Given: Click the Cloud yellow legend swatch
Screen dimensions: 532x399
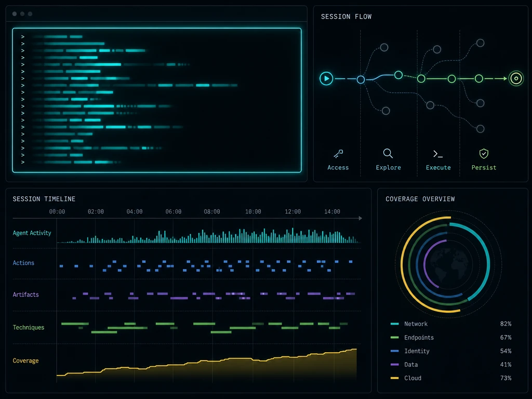Looking at the screenshot, I should [395, 378].
